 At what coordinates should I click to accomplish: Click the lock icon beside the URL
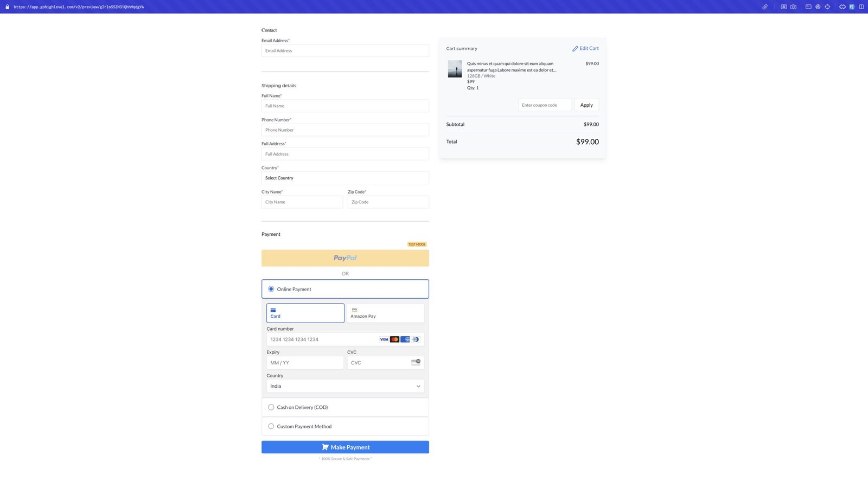point(7,7)
